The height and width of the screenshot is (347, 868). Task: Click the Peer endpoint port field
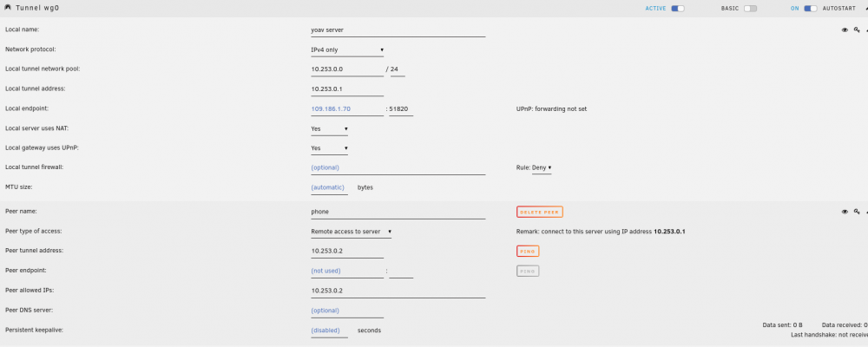click(x=401, y=272)
